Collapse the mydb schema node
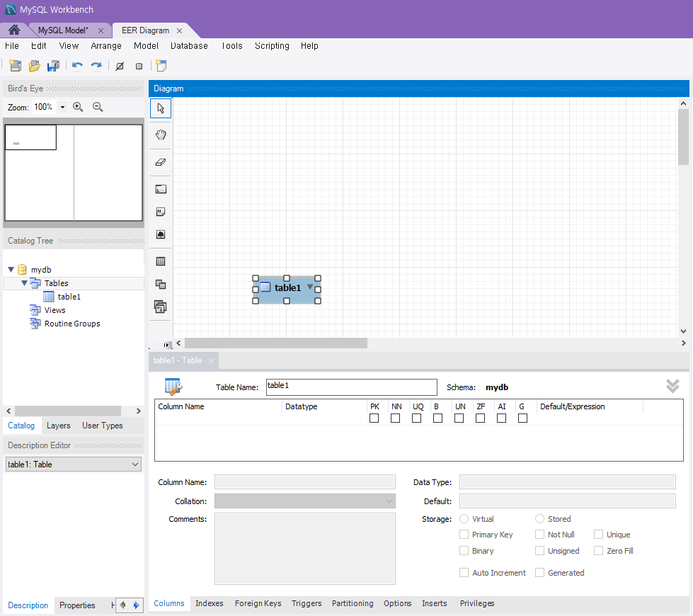 11,270
